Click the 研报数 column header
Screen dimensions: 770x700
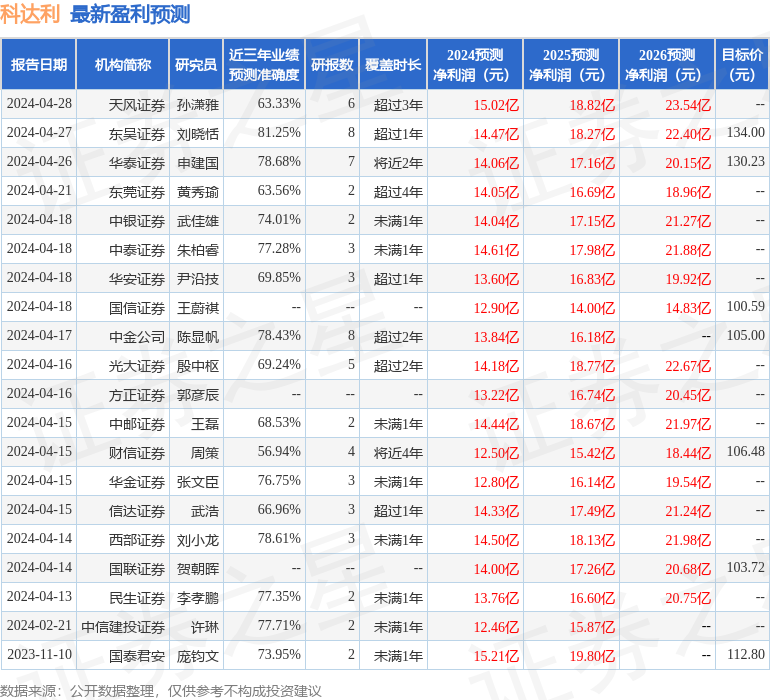(332, 64)
